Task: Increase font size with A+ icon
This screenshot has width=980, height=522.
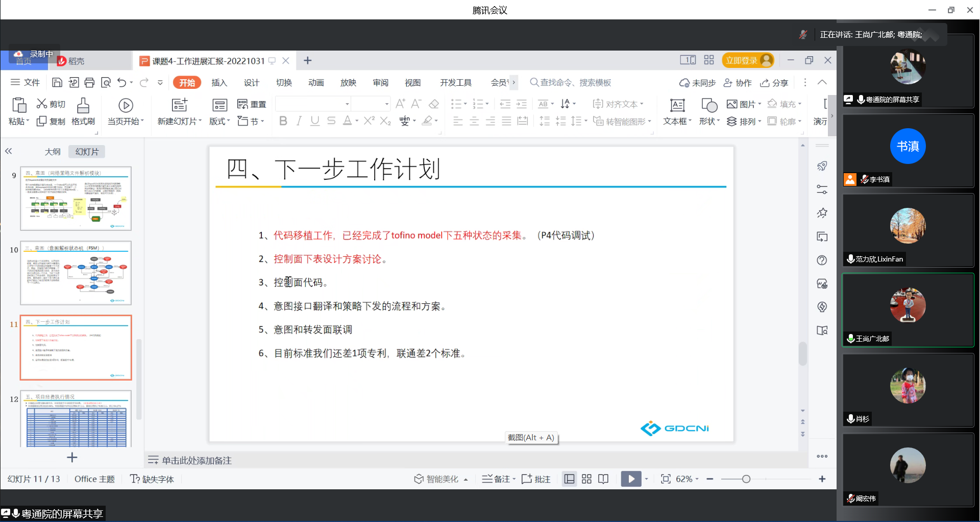Action: [x=401, y=104]
